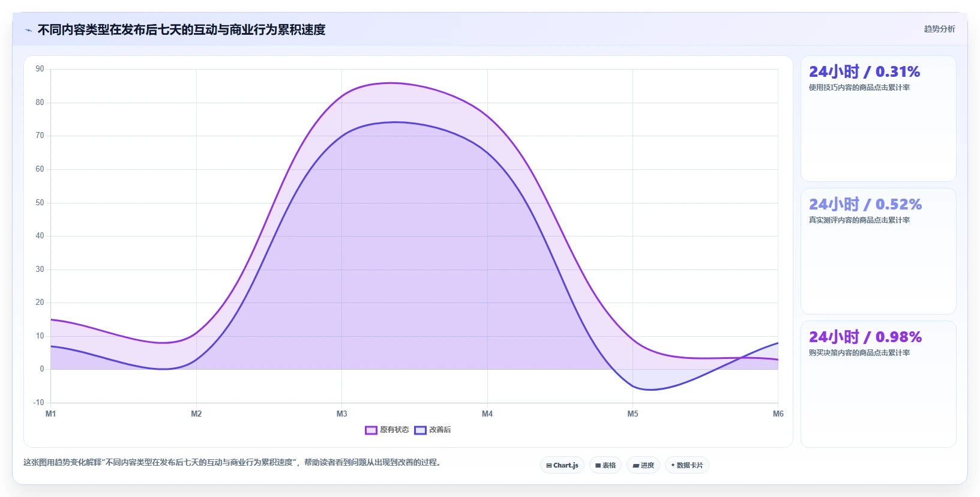Click the M3 axis label
This screenshot has height=497, width=980.
coord(342,414)
